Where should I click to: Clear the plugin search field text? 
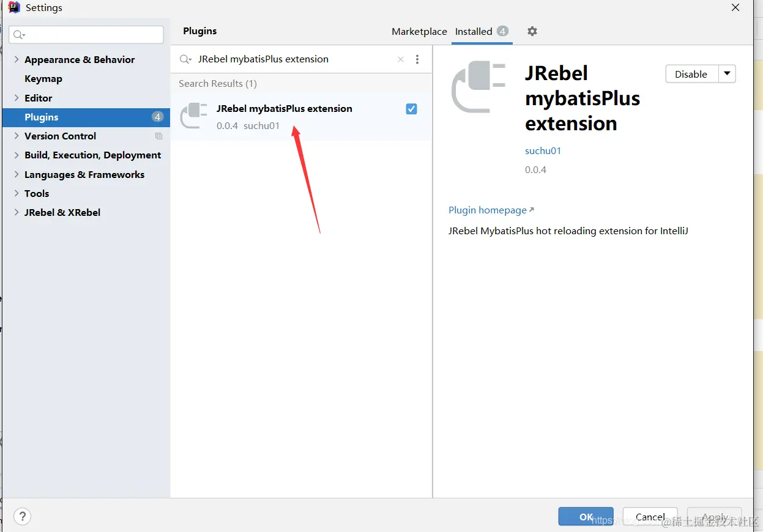coord(401,59)
